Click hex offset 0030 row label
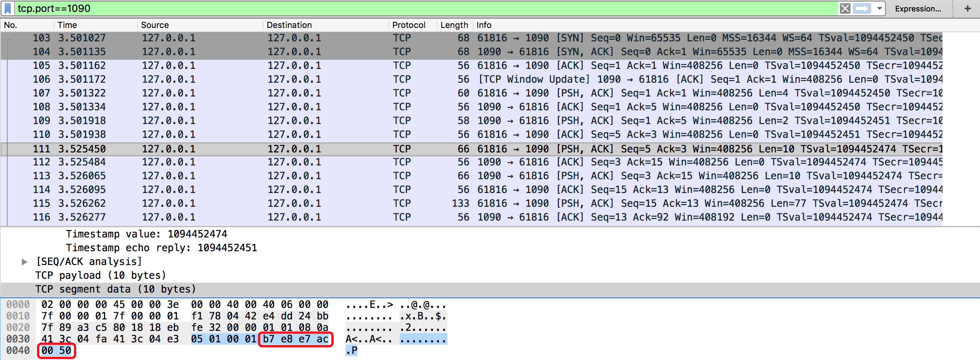The width and height of the screenshot is (980, 360). pyautogui.click(x=18, y=339)
